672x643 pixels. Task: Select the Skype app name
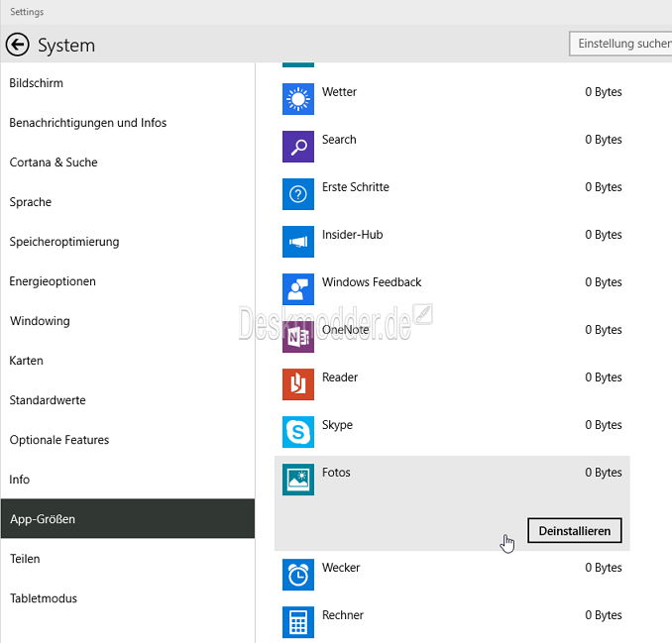tap(337, 424)
